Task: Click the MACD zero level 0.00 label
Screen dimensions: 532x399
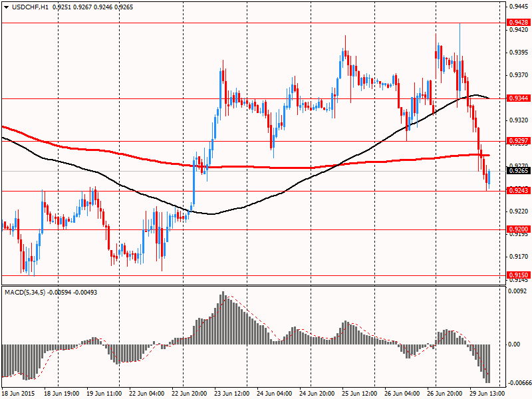Action: coord(515,344)
